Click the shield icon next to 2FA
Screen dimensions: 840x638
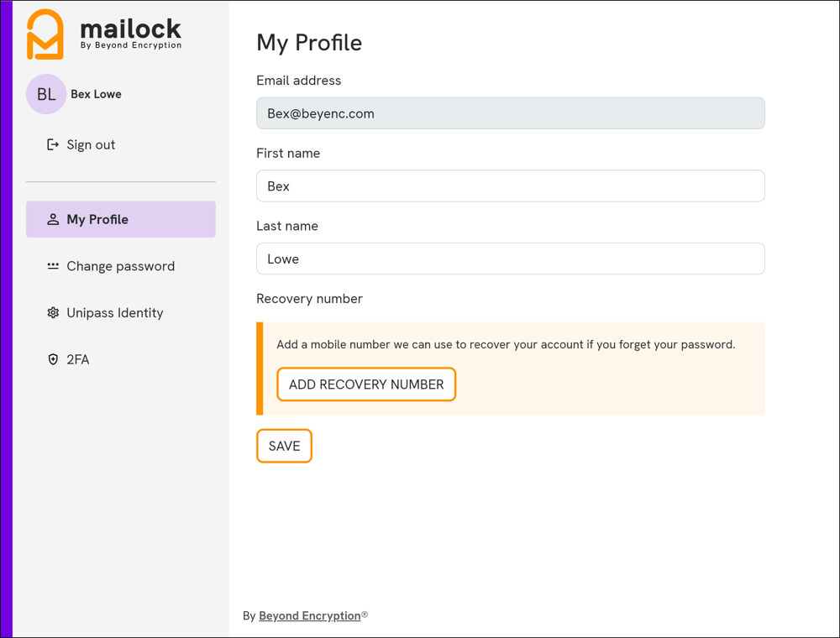[x=50, y=359]
